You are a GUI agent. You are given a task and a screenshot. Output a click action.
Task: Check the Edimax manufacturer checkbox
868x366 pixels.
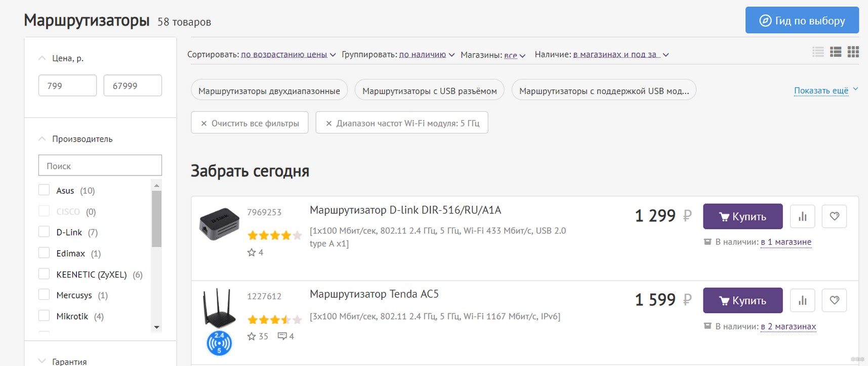pos(44,253)
